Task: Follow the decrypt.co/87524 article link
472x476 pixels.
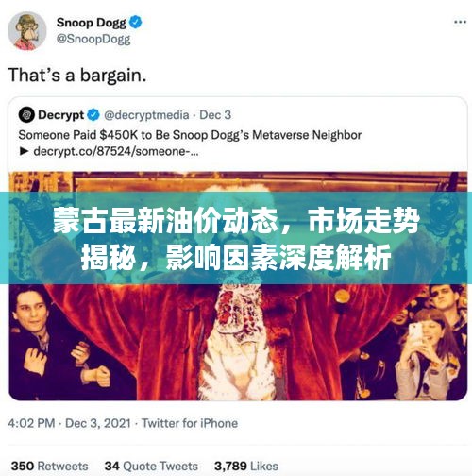Action: pos(116,151)
